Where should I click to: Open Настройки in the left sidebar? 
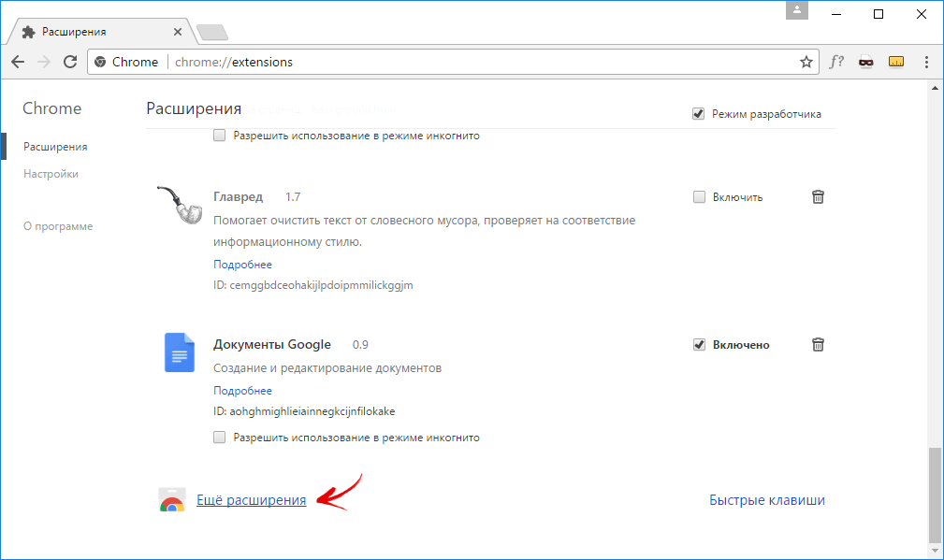click(51, 174)
